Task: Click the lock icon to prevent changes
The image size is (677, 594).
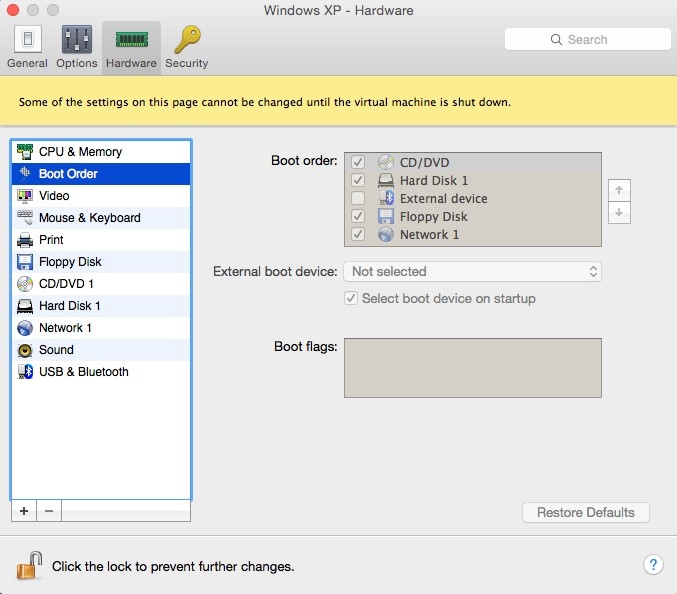Action: coord(28,565)
